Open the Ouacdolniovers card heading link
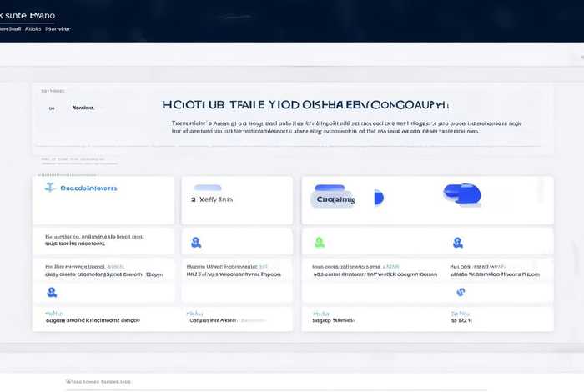 tap(89, 188)
